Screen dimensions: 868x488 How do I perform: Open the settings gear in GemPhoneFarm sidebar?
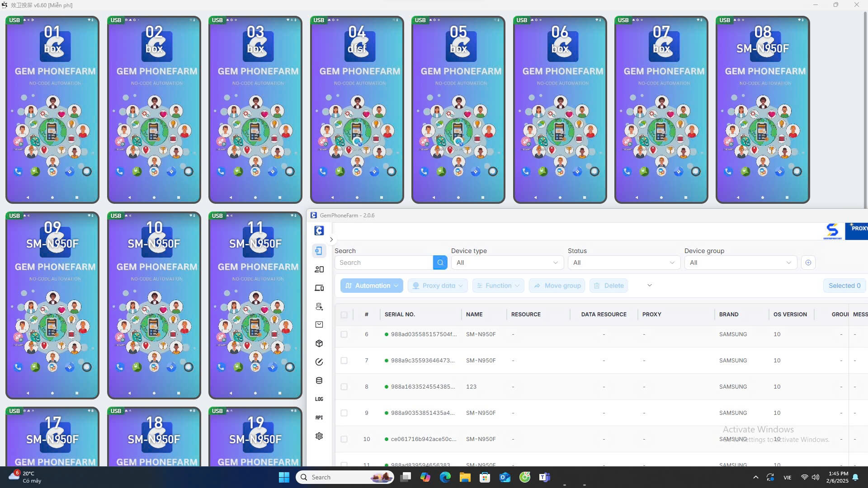[x=319, y=436]
